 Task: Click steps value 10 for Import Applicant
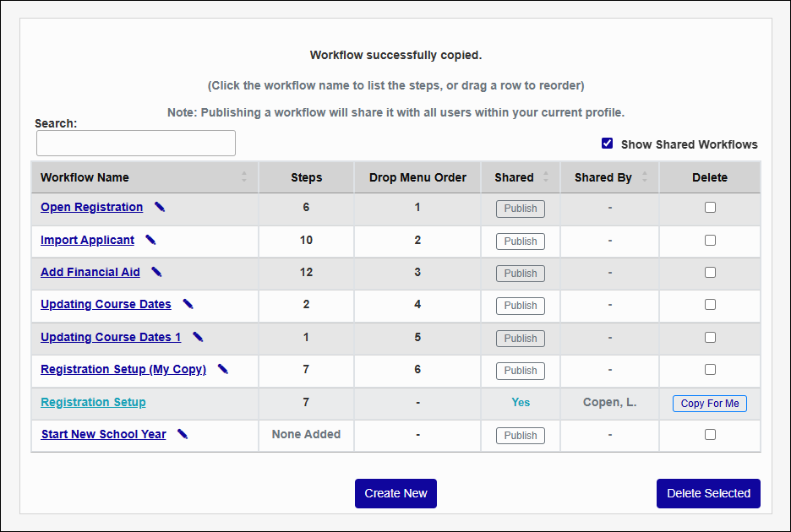[306, 240]
